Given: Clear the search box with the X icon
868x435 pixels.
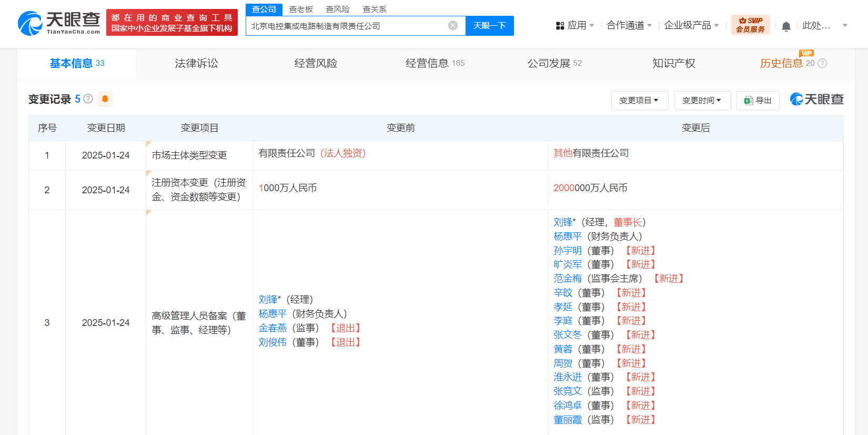Looking at the screenshot, I should coord(452,25).
